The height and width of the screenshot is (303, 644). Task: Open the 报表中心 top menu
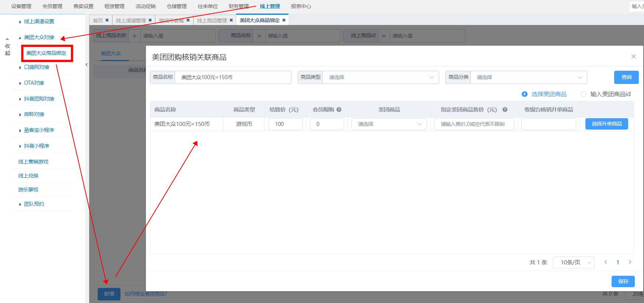coord(301,6)
